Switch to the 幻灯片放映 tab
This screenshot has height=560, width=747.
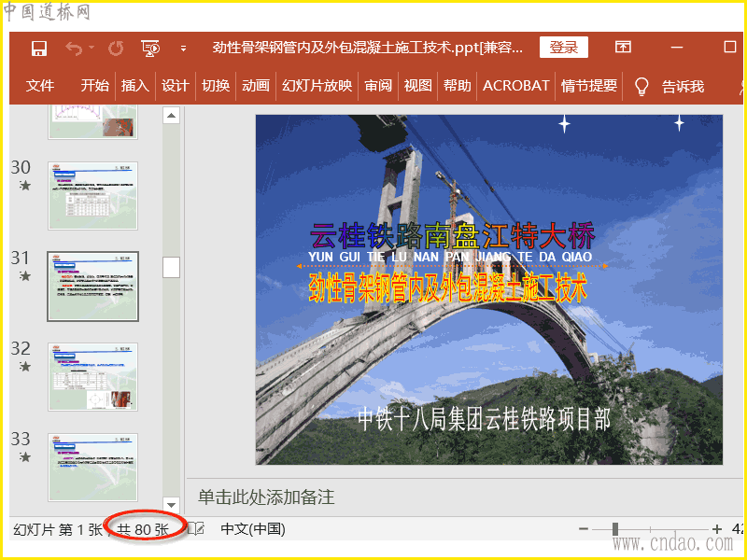coord(317,86)
